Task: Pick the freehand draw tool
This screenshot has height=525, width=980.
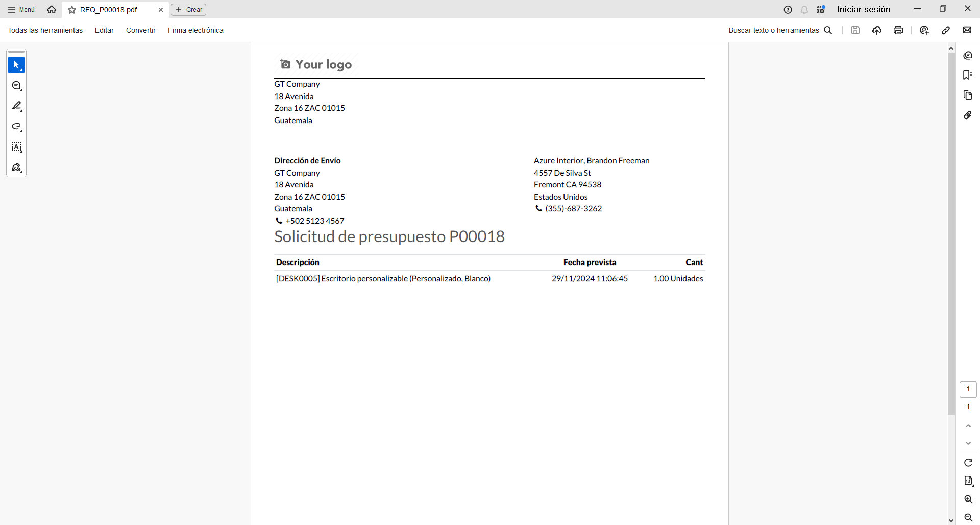Action: click(x=16, y=127)
